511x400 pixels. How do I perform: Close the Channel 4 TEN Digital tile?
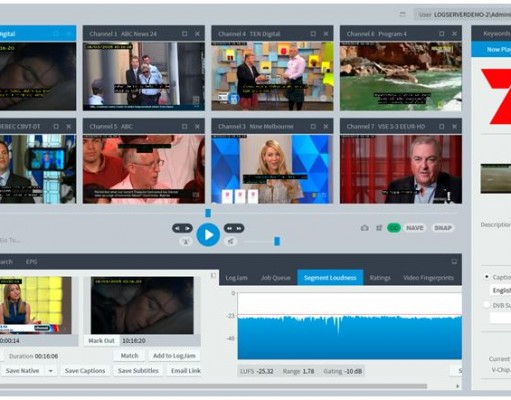point(326,34)
